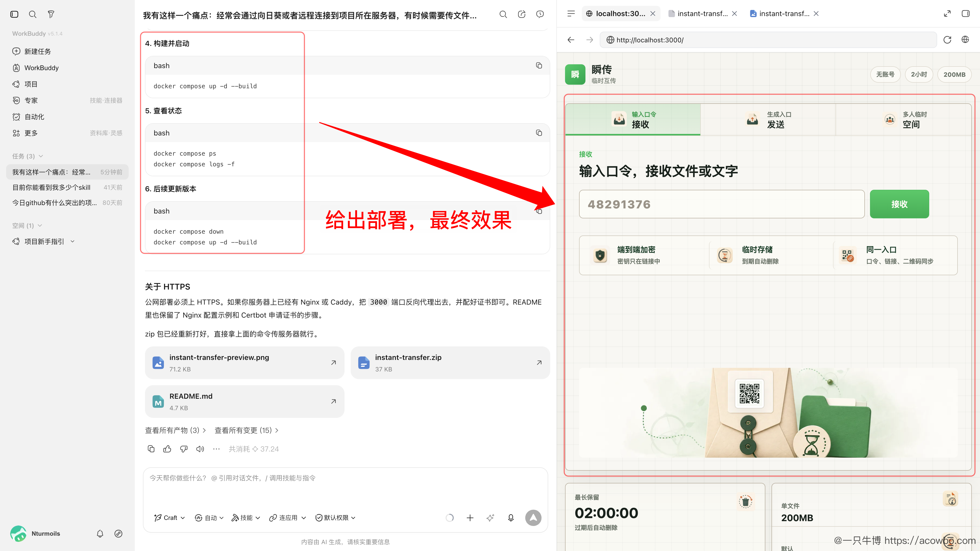980x551 pixels.
Task: Toggle the sidebar panel icon
Action: [x=15, y=14]
